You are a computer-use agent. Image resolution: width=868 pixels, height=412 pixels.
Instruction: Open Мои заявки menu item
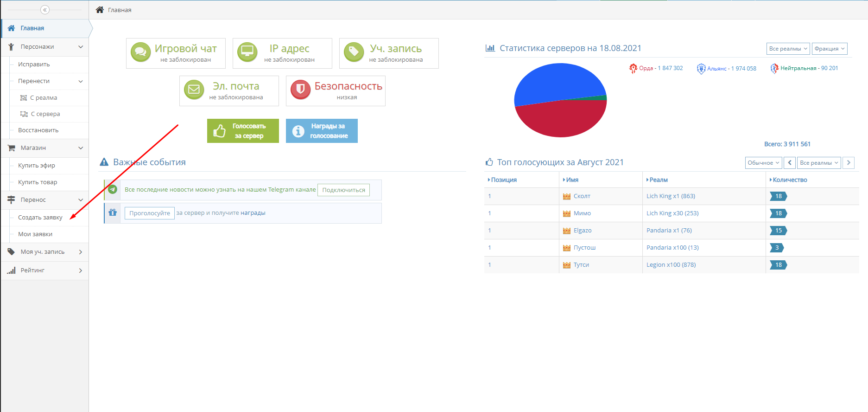point(49,234)
